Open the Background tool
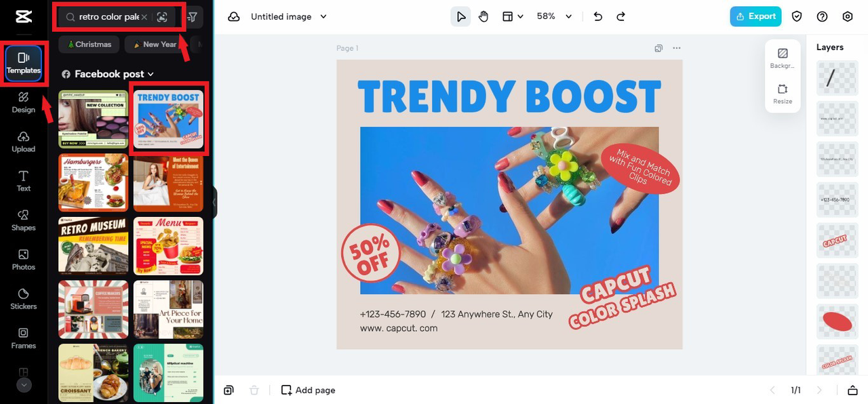 click(783, 58)
